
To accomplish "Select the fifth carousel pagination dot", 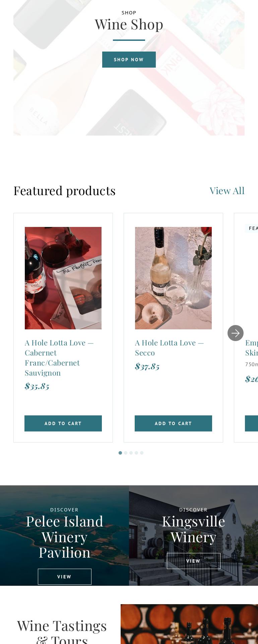I will (x=142, y=453).
